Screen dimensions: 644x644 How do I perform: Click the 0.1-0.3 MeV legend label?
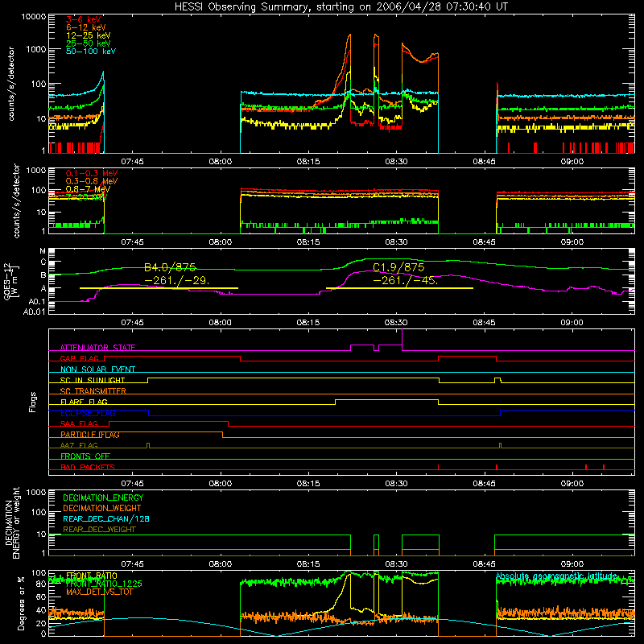click(92, 173)
